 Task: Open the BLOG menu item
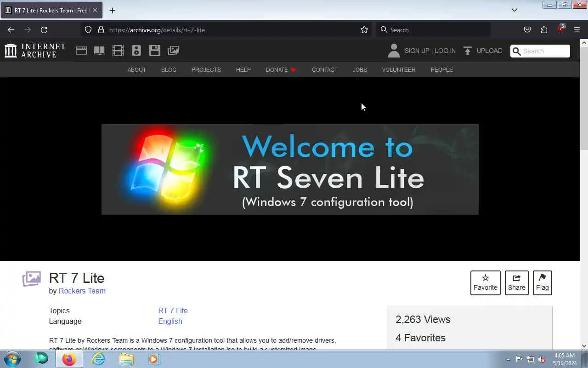point(169,70)
